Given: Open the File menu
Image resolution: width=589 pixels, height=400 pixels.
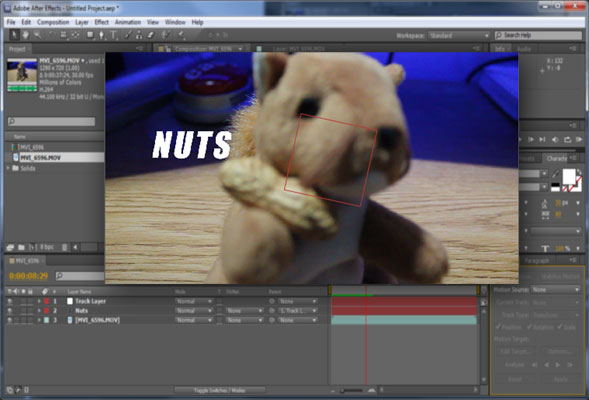Looking at the screenshot, I should point(11,22).
